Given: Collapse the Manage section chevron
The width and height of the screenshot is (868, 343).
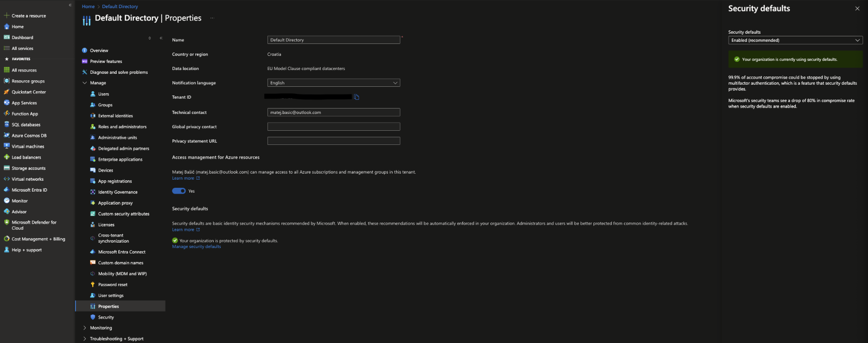Looking at the screenshot, I should [85, 83].
